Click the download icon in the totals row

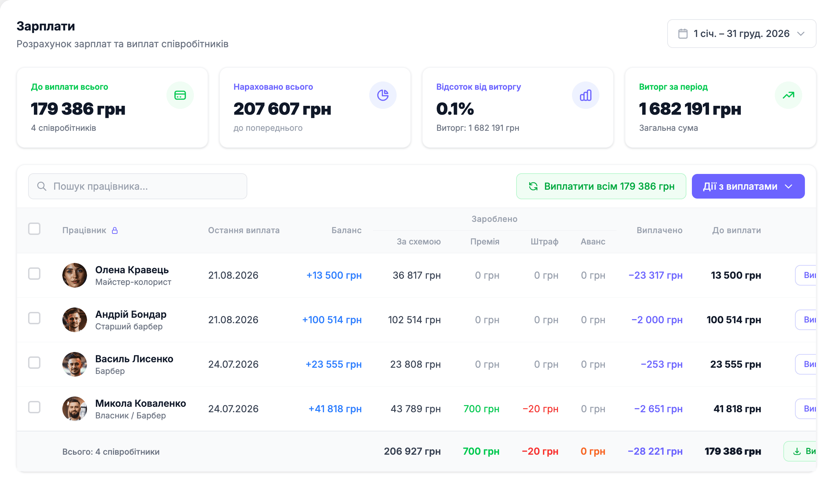click(797, 452)
